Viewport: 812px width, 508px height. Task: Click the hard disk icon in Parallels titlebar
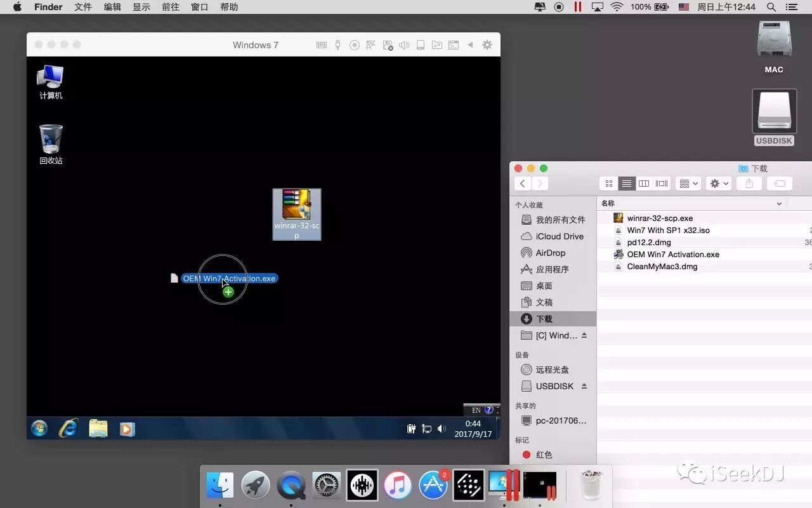pyautogui.click(x=421, y=45)
